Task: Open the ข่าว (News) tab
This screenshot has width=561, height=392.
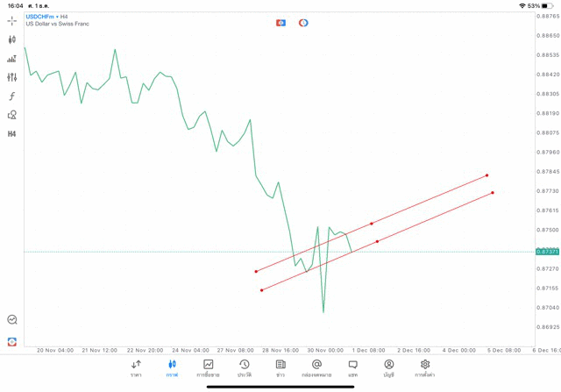Action: click(280, 368)
